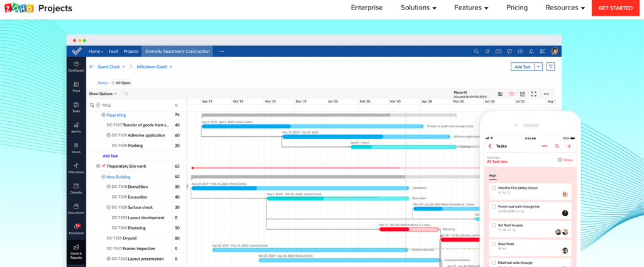Open Feed in the left sidebar
Viewport: 644px width, 267px height.
[76, 87]
